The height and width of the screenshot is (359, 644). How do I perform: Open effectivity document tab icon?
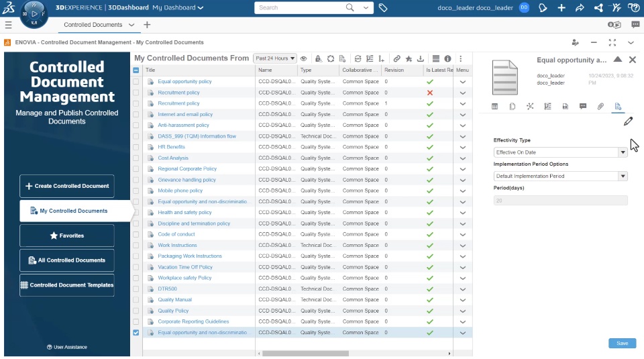point(618,107)
